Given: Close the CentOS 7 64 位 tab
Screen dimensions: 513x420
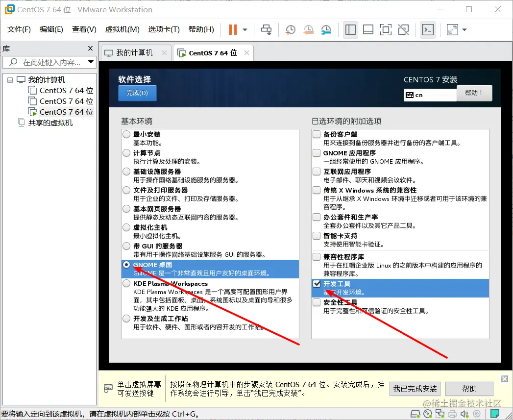Looking at the screenshot, I should tap(246, 53).
